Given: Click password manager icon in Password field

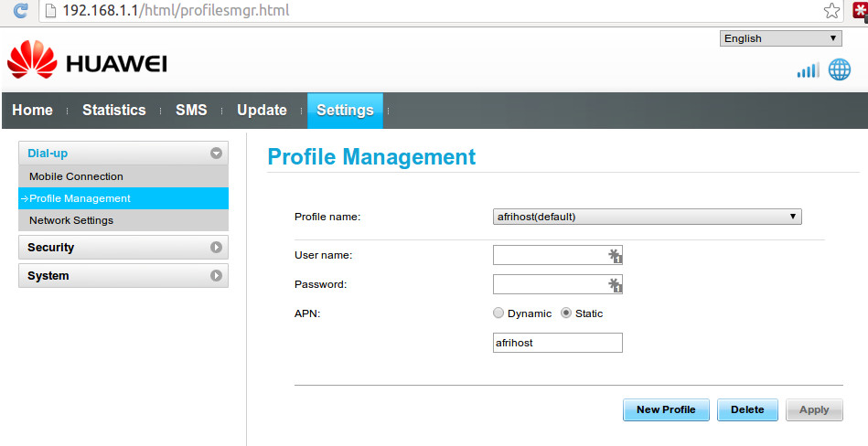Looking at the screenshot, I should pyautogui.click(x=615, y=285).
